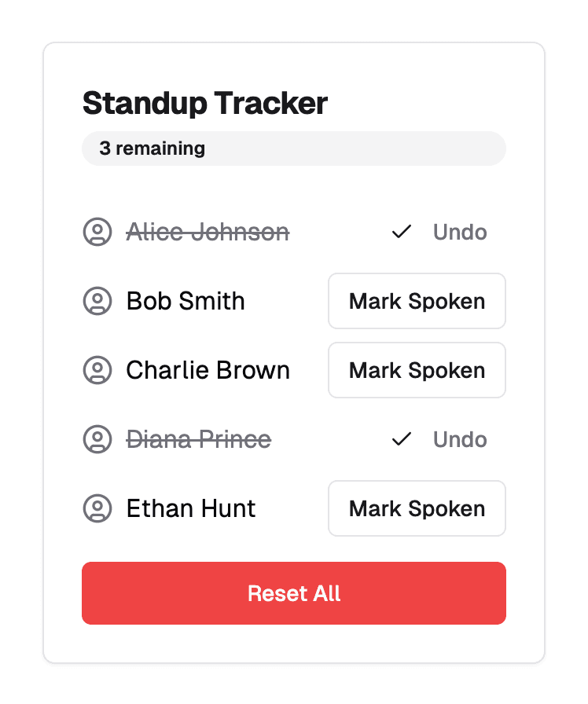Click the checkmark beside Alice Johnson

click(x=402, y=232)
